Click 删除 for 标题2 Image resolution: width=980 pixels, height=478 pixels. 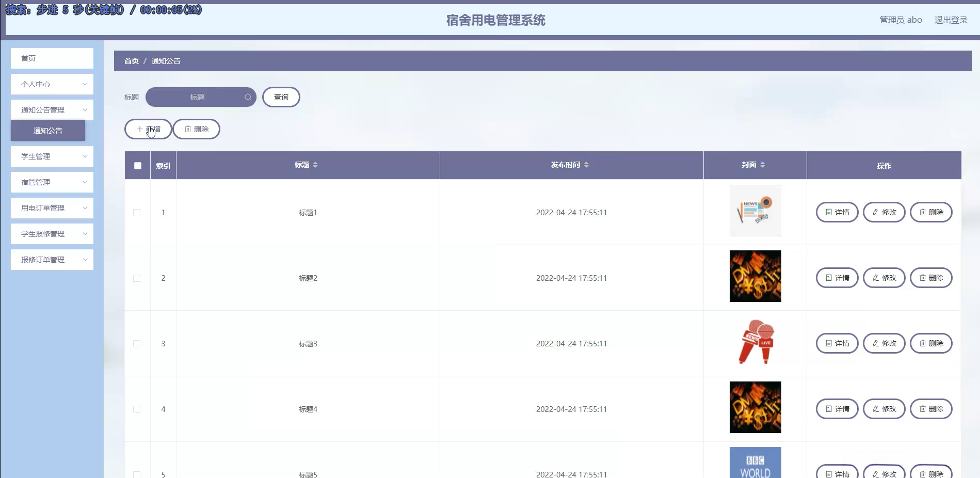point(931,278)
